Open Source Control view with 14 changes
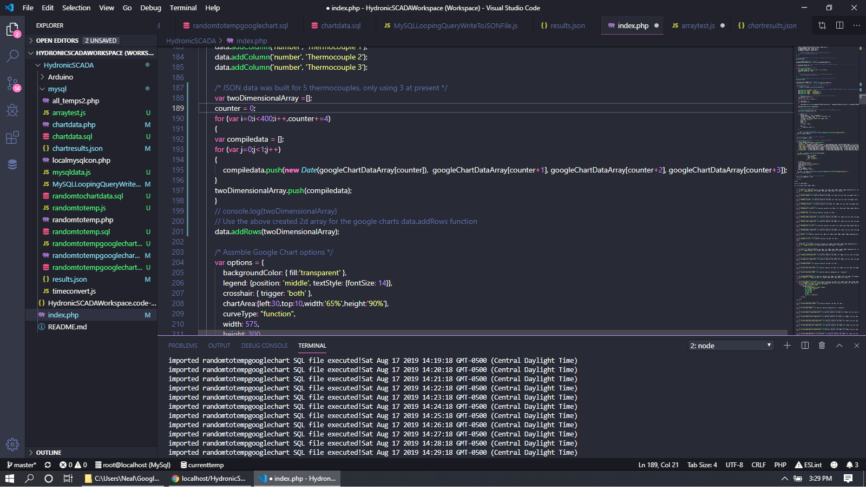This screenshot has height=504, width=866. pyautogui.click(x=12, y=83)
